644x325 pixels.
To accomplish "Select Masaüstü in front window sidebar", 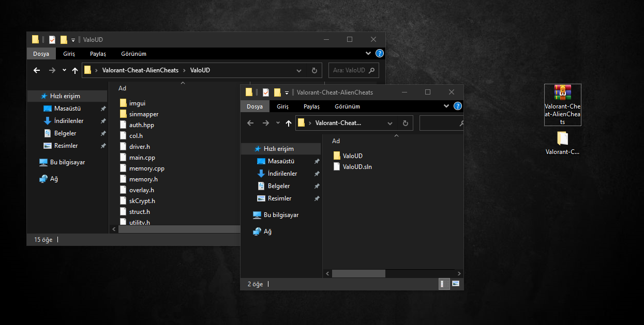I will coord(281,161).
